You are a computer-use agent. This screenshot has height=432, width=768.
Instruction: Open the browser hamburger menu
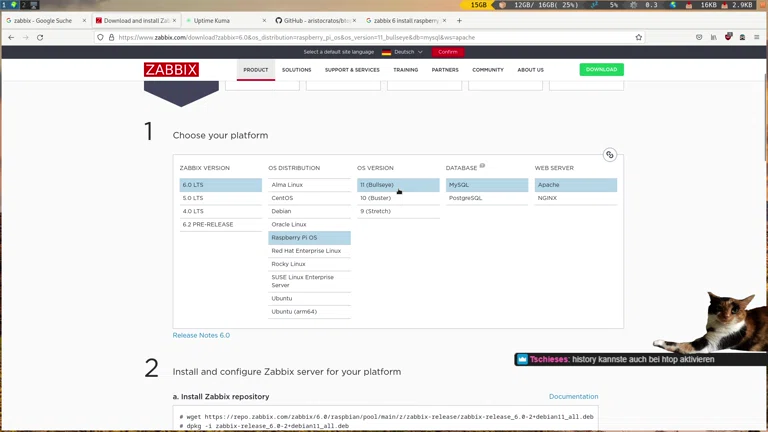coord(757,37)
